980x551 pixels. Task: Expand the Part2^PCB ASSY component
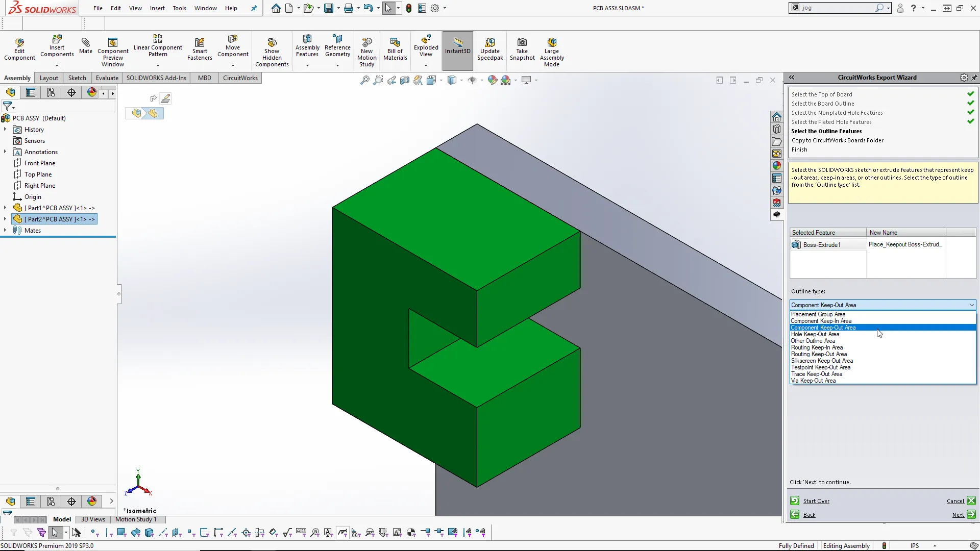pos(5,219)
